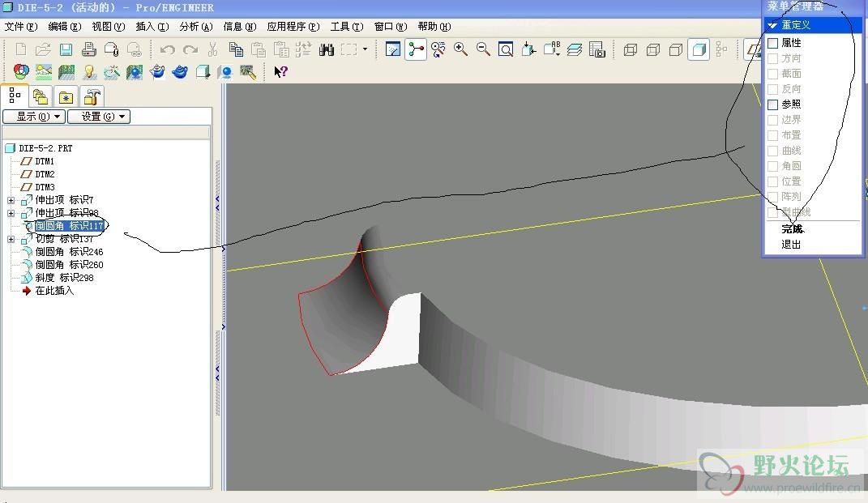Click the Orient mode icon
Viewport: 868px width, 503px height.
(x=438, y=49)
